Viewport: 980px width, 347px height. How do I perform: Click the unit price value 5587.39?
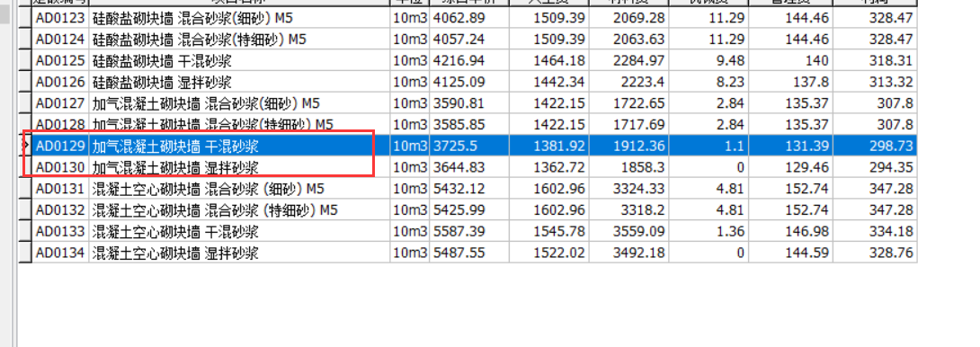tap(459, 231)
